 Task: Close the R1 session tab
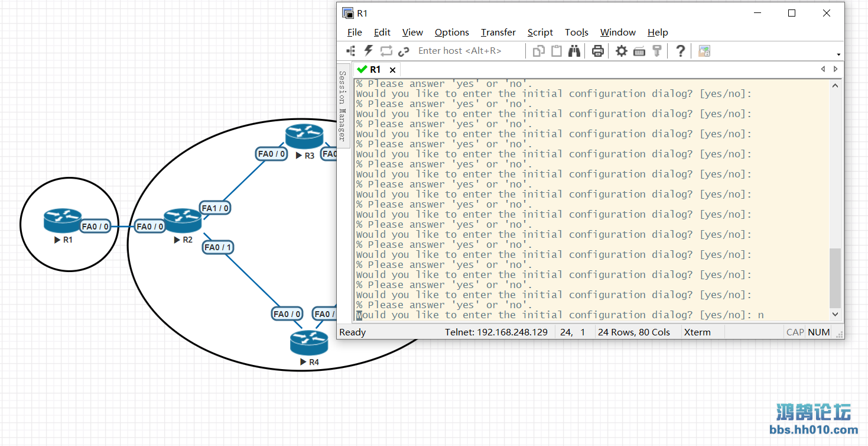(392, 70)
